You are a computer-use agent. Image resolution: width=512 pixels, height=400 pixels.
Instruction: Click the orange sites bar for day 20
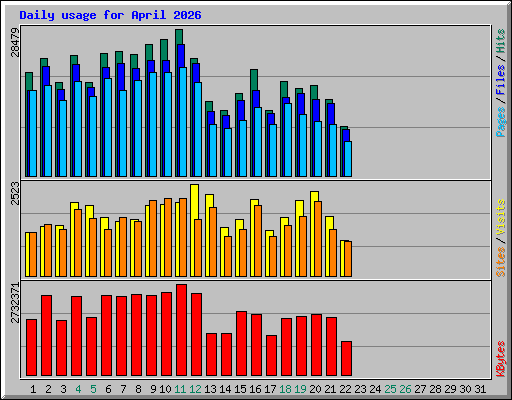pos(318,239)
